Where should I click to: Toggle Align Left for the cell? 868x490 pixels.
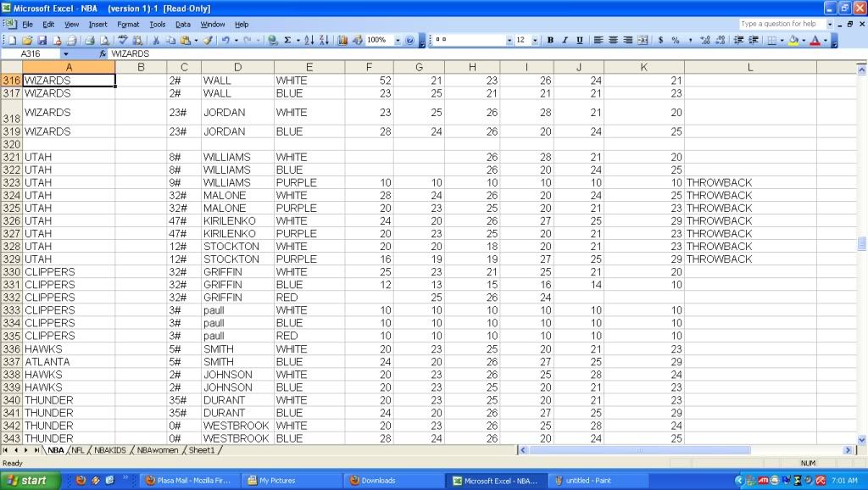point(598,40)
